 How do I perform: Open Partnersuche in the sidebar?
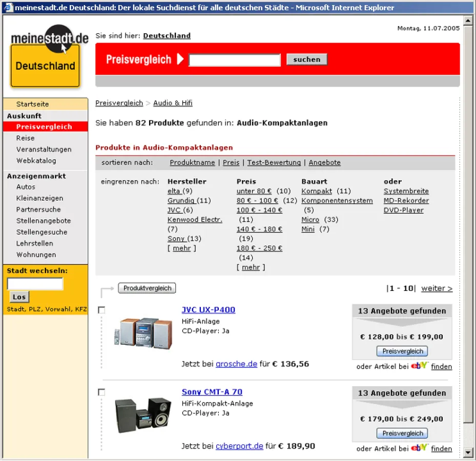point(38,209)
